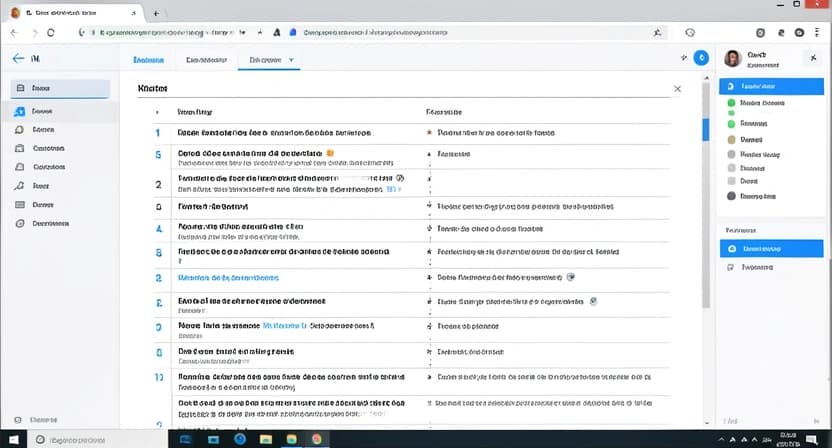This screenshot has height=448, width=832.
Task: Expand the hidden system tray icons chevron
Action: click(x=721, y=440)
